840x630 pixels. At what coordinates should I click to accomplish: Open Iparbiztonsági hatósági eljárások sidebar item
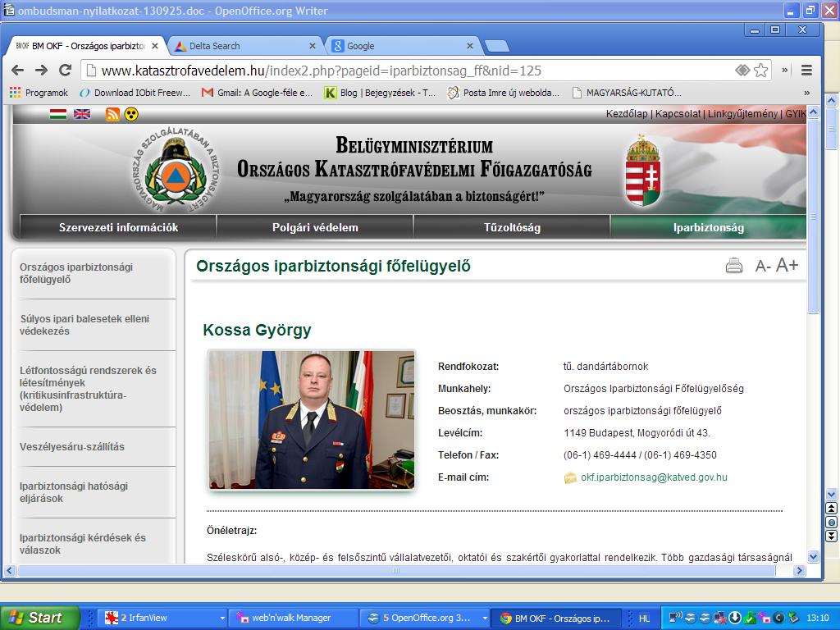(x=74, y=492)
